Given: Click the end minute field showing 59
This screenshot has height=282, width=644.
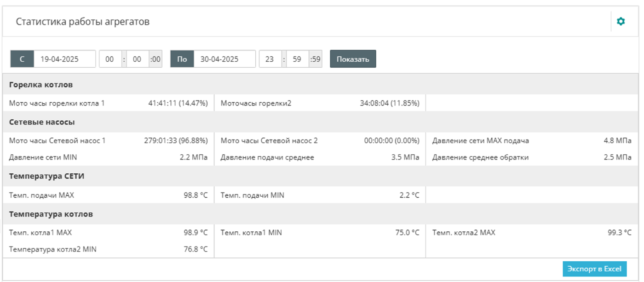Looking at the screenshot, I should tap(297, 59).
